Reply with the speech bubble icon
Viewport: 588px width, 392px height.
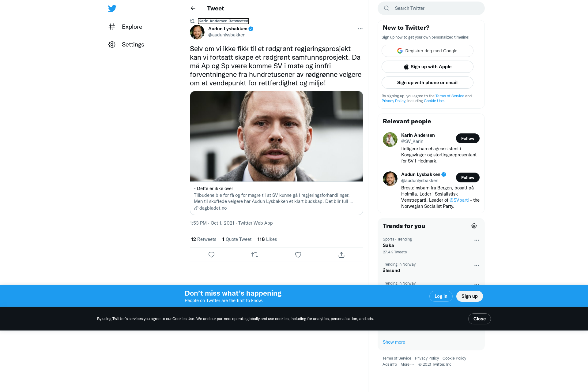coord(211,255)
